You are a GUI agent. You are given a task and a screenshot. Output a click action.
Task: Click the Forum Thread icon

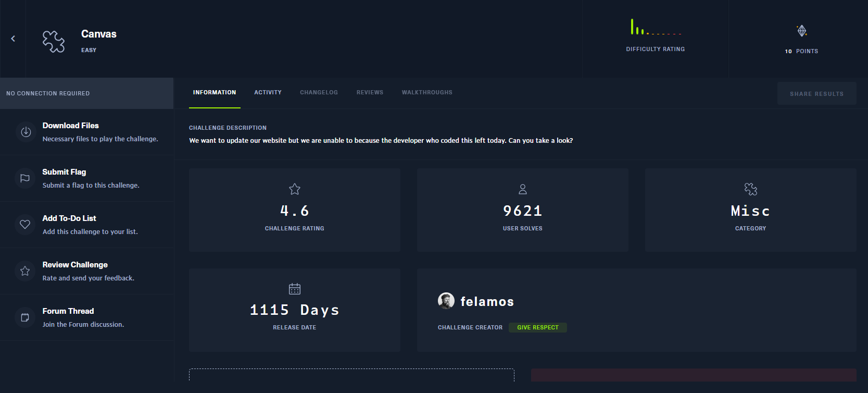click(25, 317)
